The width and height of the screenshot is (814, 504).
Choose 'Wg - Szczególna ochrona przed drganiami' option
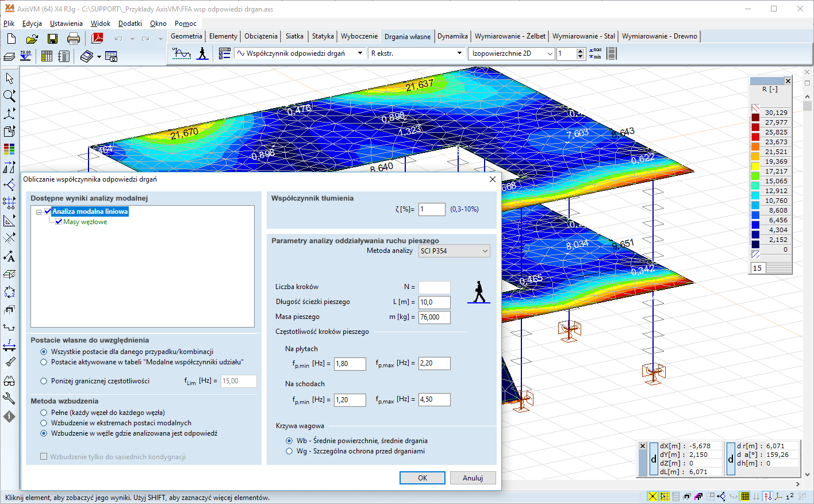coord(289,451)
